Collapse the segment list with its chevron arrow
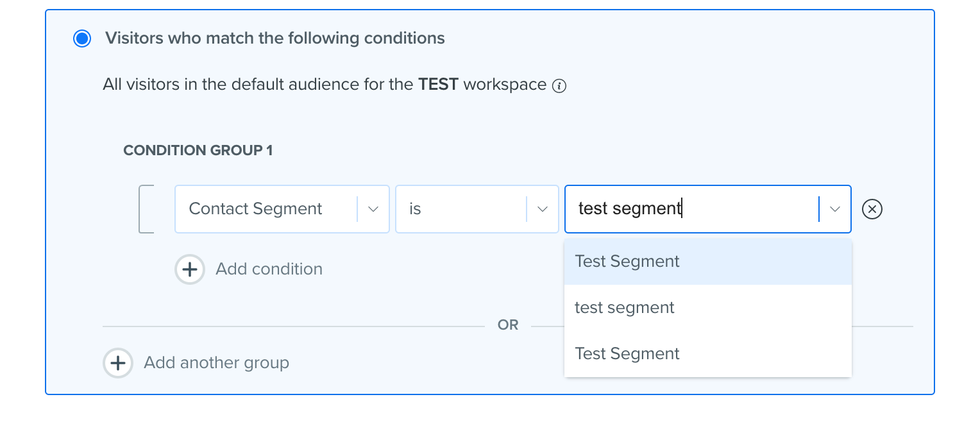980x440 pixels. [x=835, y=209]
